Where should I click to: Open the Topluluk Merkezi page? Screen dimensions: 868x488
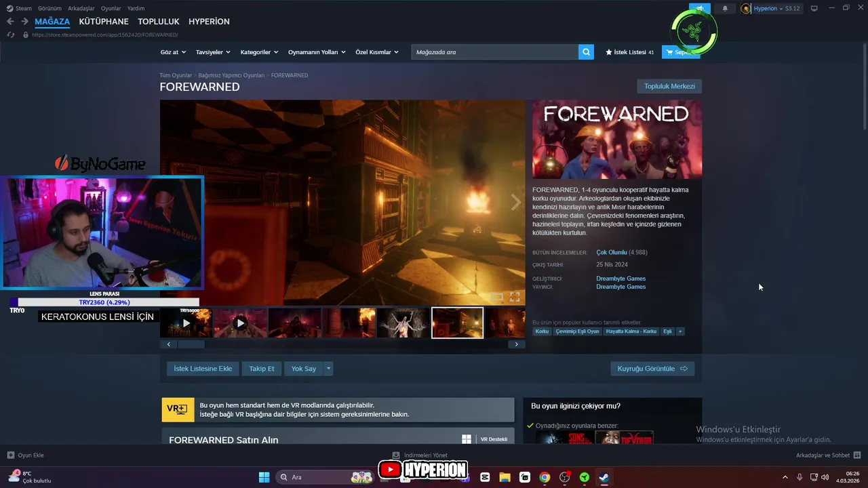(669, 86)
